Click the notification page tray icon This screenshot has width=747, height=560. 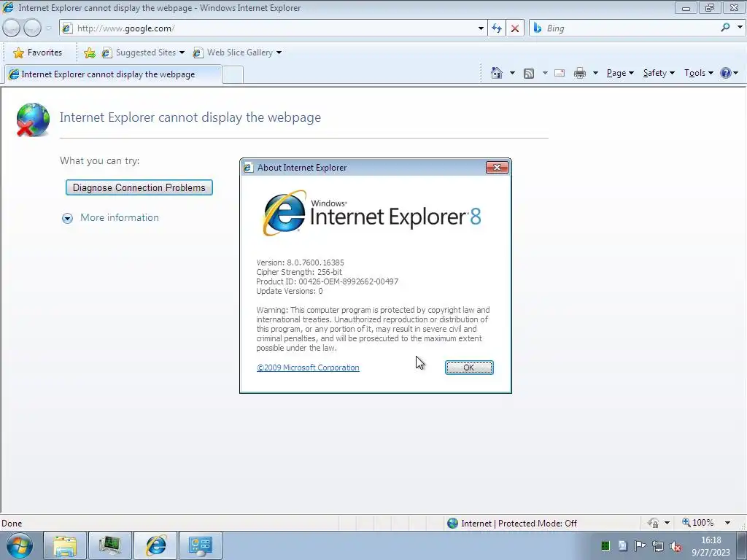(622, 545)
